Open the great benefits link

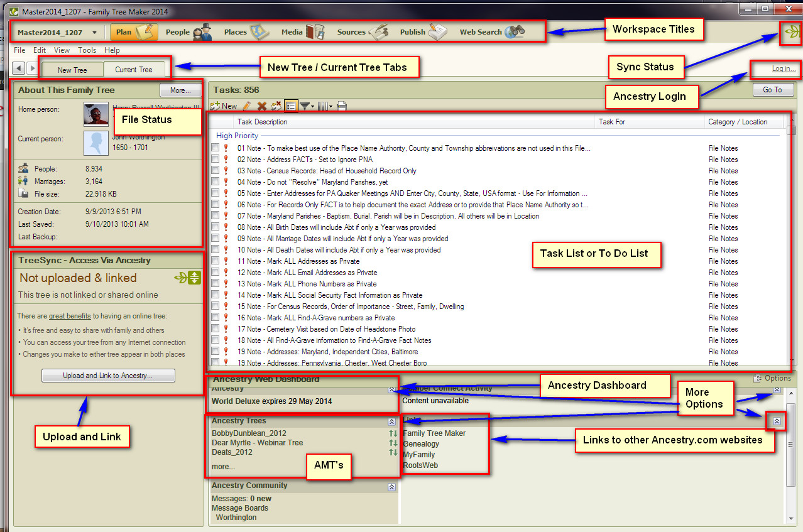click(70, 316)
